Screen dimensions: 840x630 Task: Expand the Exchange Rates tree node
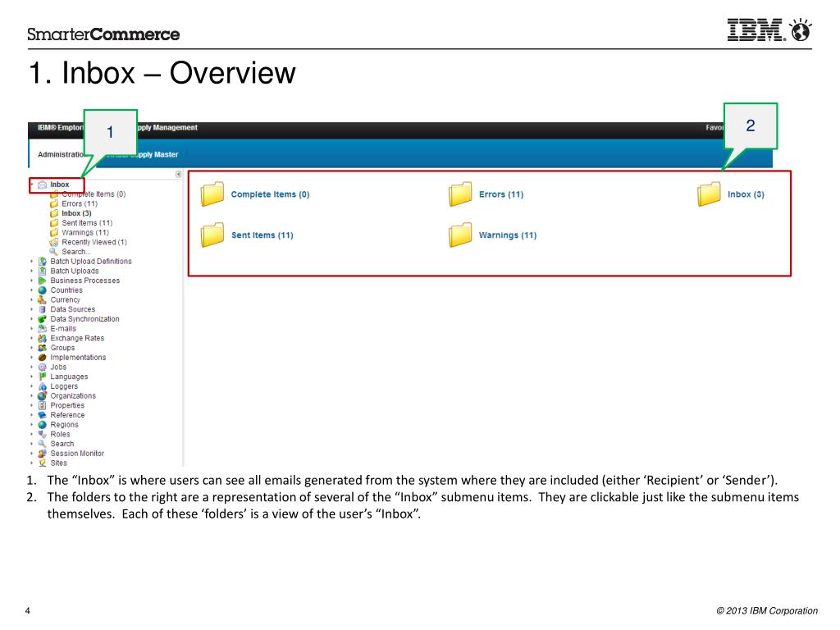click(x=32, y=339)
